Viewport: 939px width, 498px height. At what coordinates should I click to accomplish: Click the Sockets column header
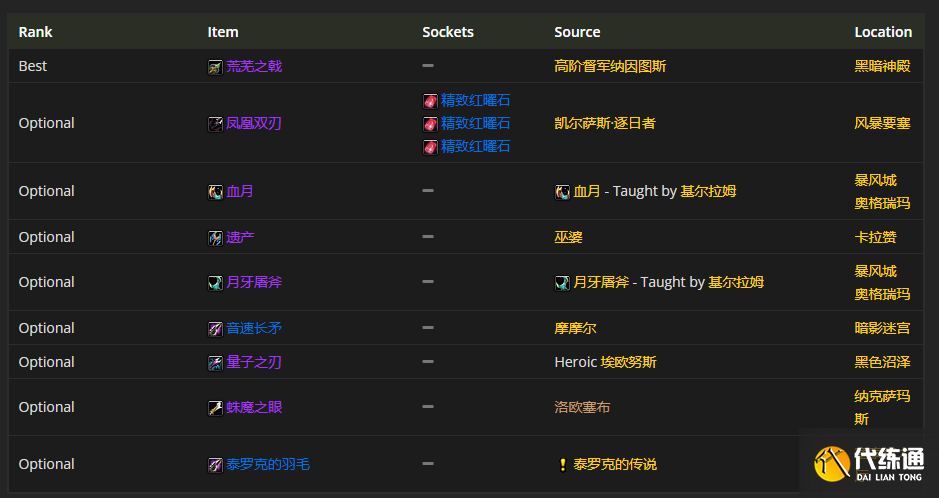448,32
